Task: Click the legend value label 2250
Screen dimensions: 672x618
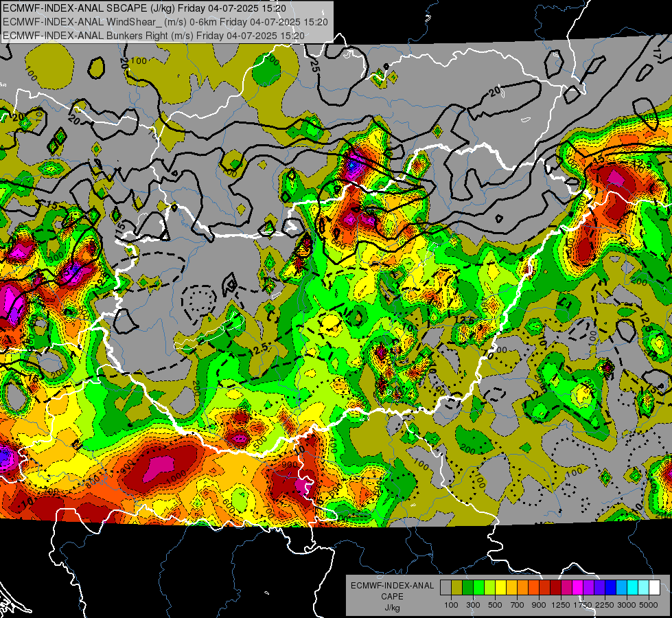Action: 605,605
